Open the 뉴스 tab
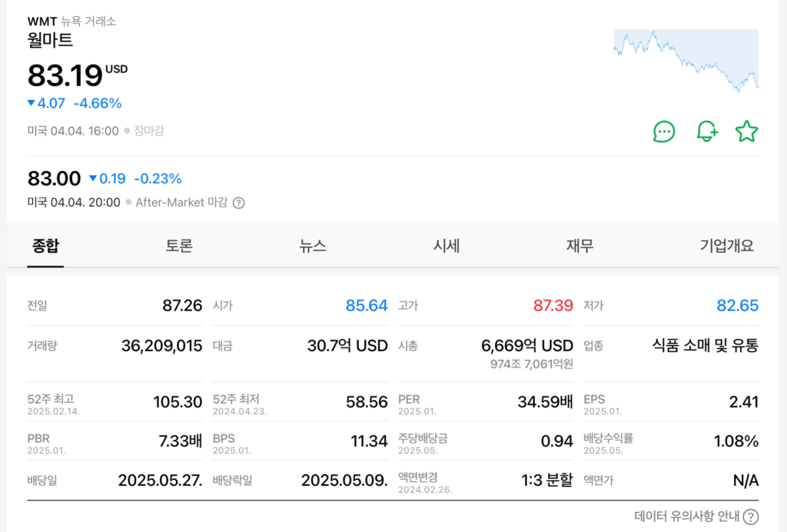Image resolution: width=787 pixels, height=532 pixels. pyautogui.click(x=312, y=246)
